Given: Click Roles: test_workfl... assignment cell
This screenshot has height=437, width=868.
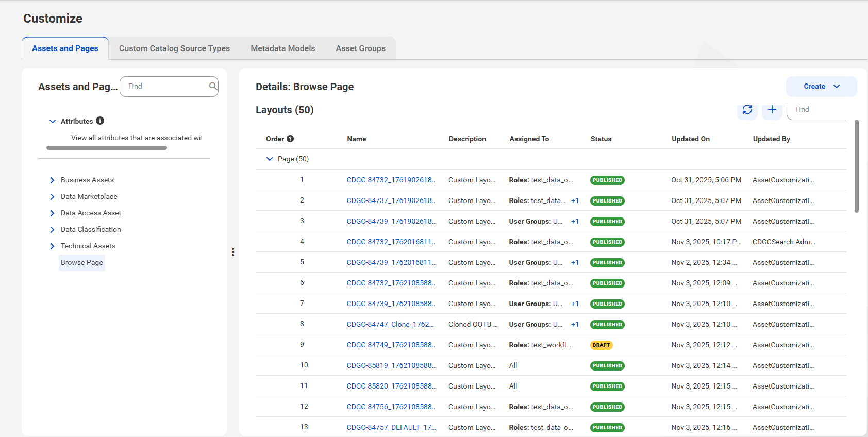Looking at the screenshot, I should 540,345.
